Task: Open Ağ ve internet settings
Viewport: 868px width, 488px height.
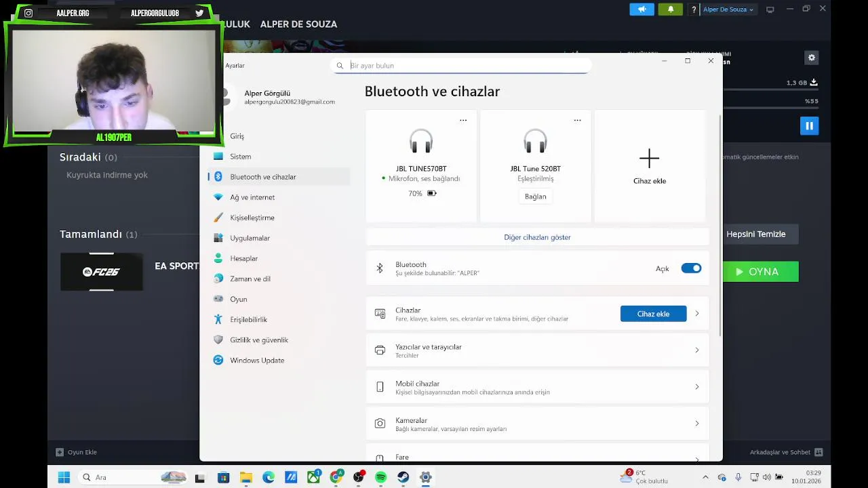Action: (279, 197)
